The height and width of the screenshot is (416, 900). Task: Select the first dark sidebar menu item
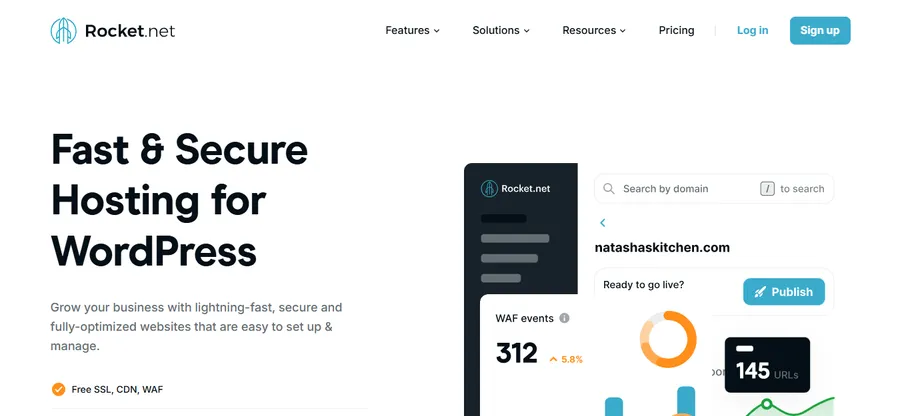tap(503, 218)
